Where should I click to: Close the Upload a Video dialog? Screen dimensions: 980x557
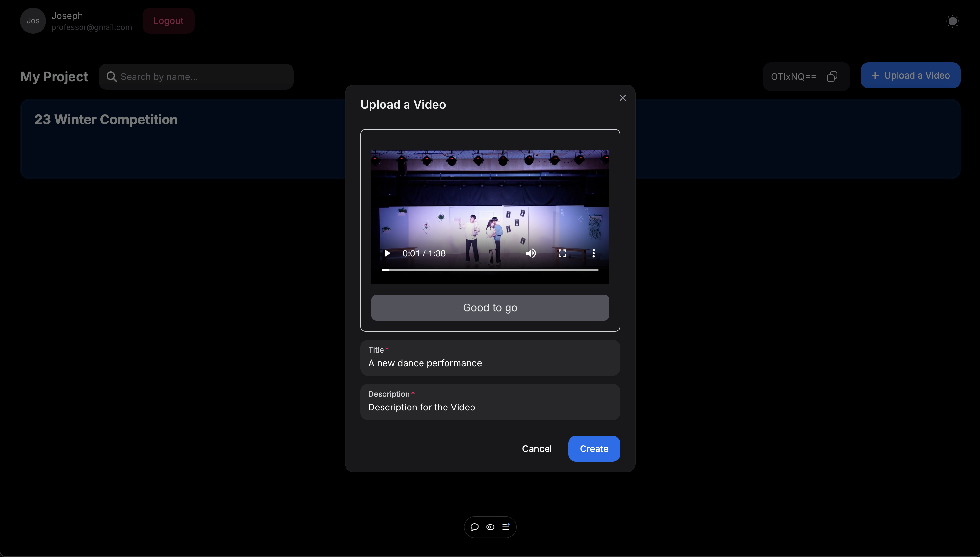click(622, 97)
